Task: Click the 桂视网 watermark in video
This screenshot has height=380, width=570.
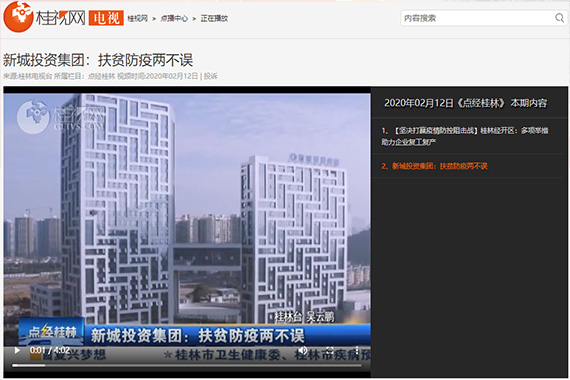Action: pyautogui.click(x=60, y=116)
